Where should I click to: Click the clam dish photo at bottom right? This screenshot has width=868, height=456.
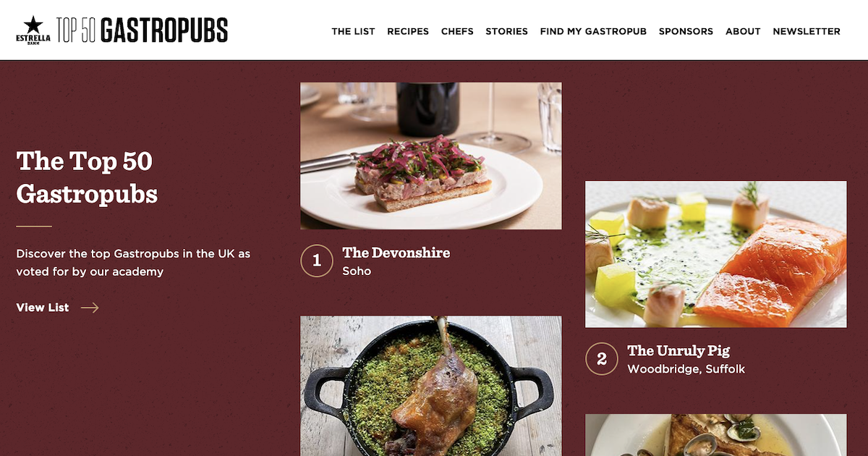pyautogui.click(x=716, y=435)
